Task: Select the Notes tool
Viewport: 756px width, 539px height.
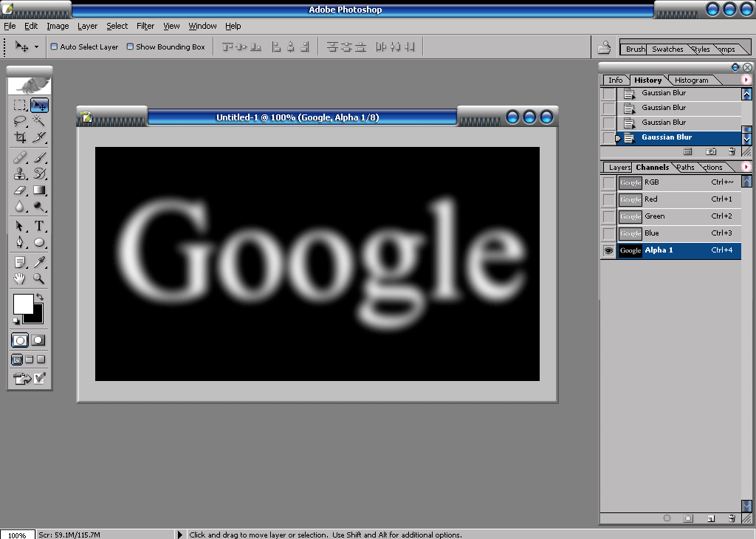Action: coord(20,262)
